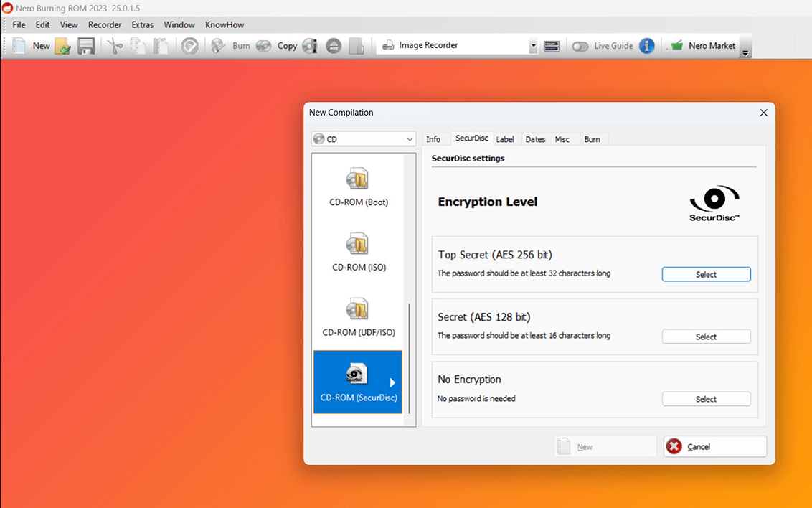Click text 'No password is needed'
Viewport: 812px width, 508px height.
coord(476,399)
